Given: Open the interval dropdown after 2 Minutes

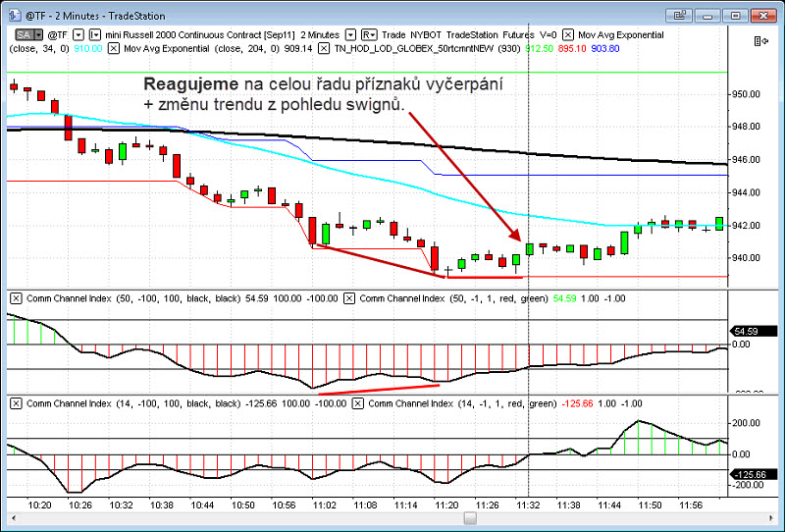Looking at the screenshot, I should [351, 35].
